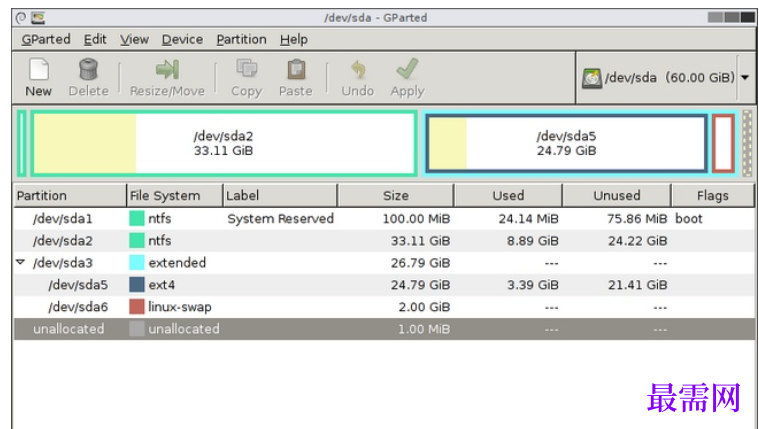Click the 33.11 GiB size cell in the partition table
The height and width of the screenshot is (429, 759).
[x=421, y=241]
